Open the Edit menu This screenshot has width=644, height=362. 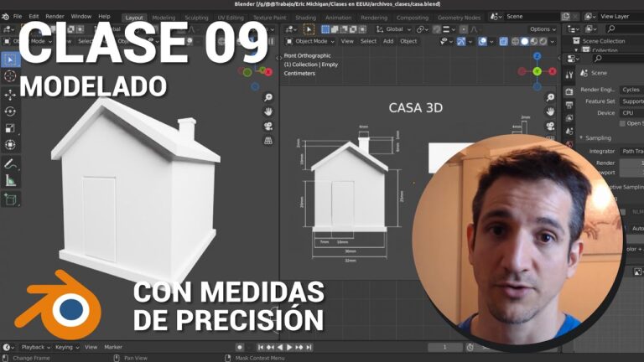(x=34, y=17)
